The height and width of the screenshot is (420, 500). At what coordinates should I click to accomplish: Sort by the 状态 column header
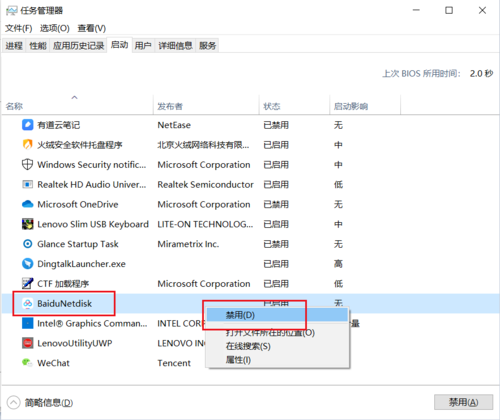click(x=294, y=106)
